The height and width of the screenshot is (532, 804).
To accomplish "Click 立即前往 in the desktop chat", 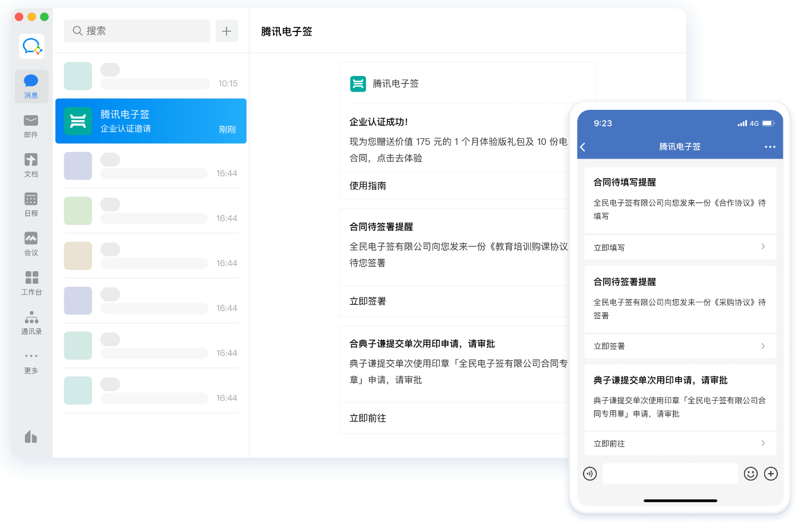I will click(368, 418).
